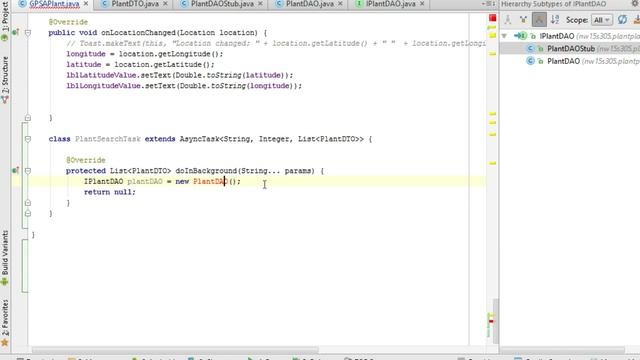Screen dimensions: 640x360
Task: Collapse the onLocationChanged method fold
Action: 28,32
